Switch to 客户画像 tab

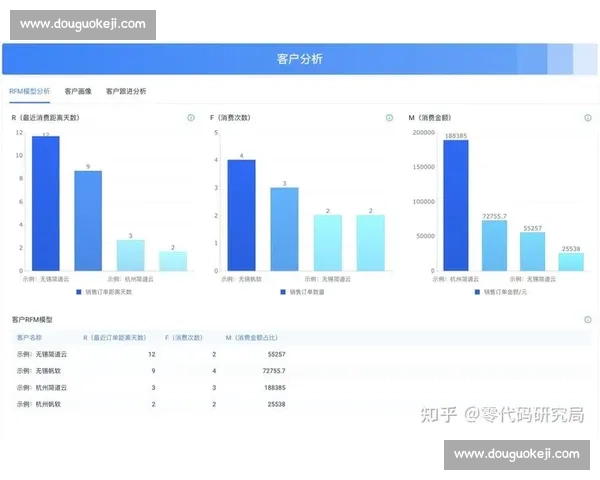coord(78,91)
